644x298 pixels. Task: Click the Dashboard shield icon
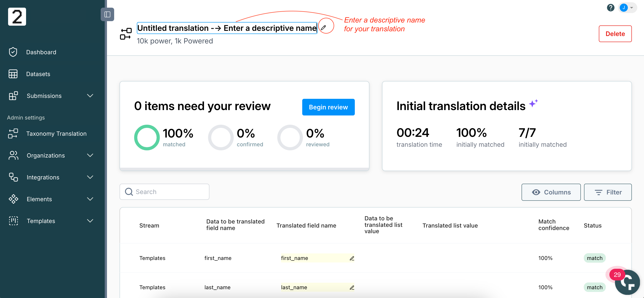pos(13,52)
